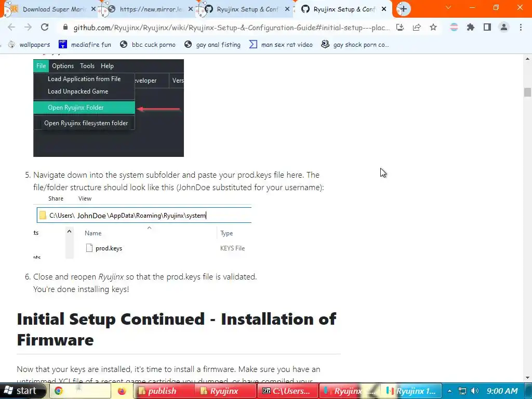532x399 pixels.
Task: Click the scrollbar up arrow
Action: 527,59
